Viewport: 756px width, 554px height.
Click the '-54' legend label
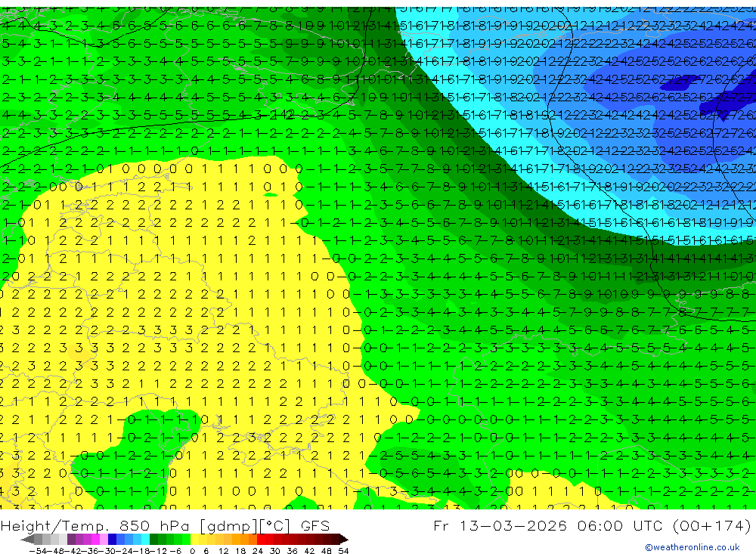[38, 551]
